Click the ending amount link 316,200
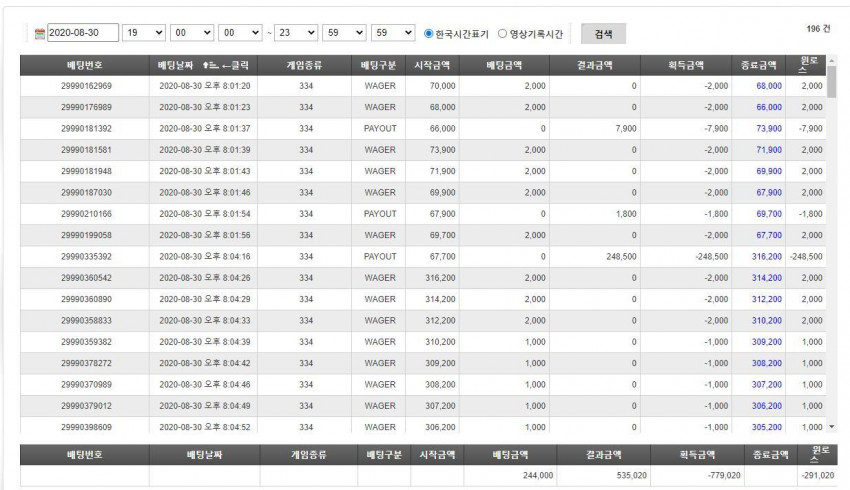Viewport: 850px width, 490px height. 767,256
